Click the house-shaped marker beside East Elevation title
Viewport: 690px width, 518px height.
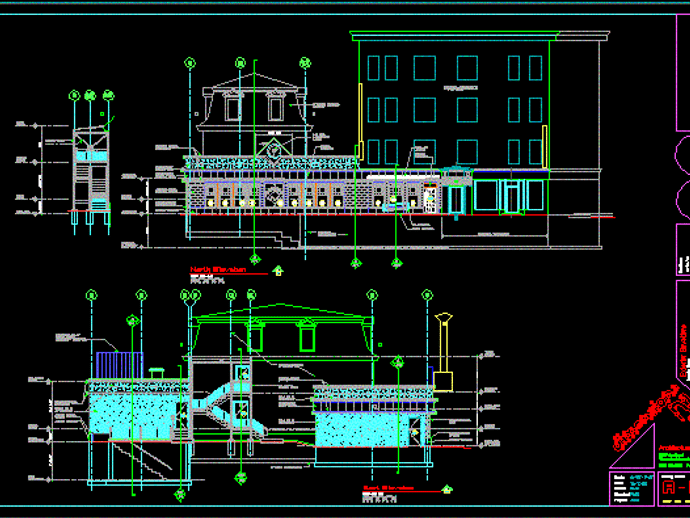coord(447,489)
